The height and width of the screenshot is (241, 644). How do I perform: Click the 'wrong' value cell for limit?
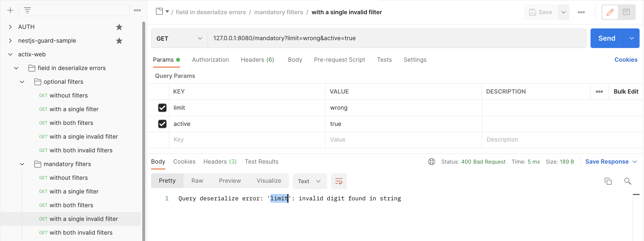tap(403, 108)
